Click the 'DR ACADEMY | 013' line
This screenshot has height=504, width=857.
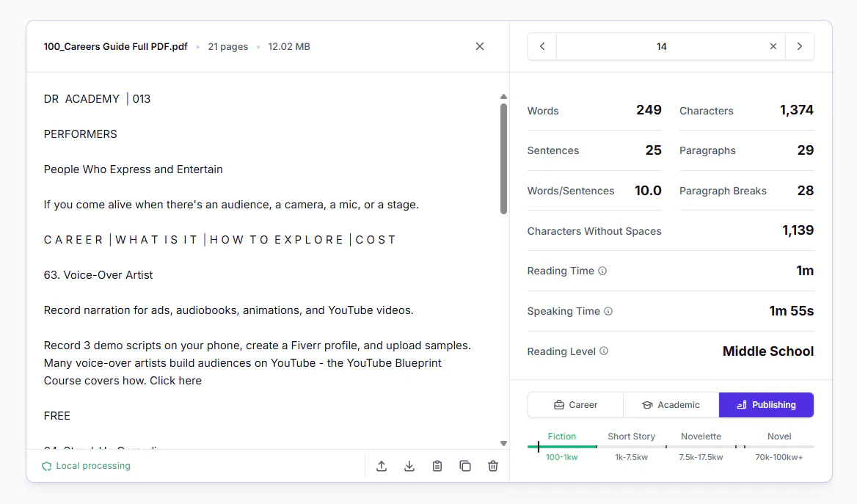tap(97, 99)
